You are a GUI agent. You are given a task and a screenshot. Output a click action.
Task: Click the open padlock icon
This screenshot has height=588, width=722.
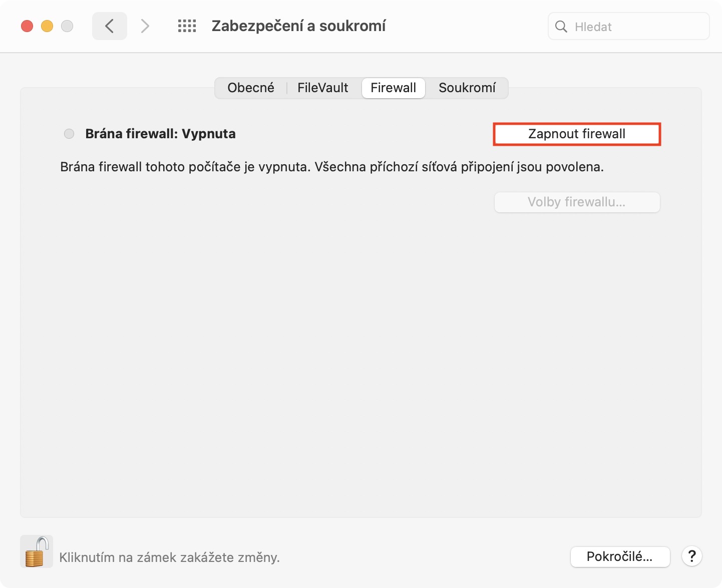(x=37, y=551)
